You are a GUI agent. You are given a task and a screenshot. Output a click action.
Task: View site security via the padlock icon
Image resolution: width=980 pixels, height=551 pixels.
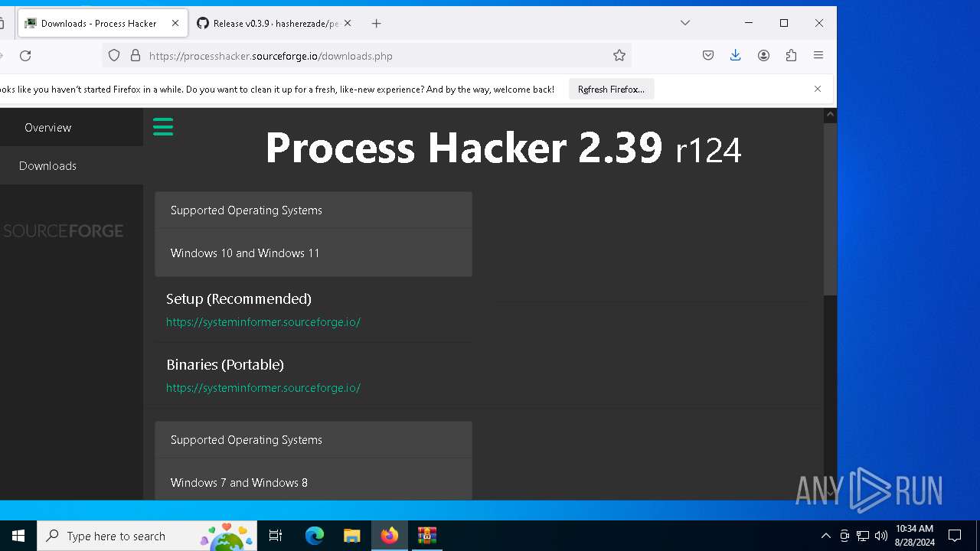click(x=136, y=56)
